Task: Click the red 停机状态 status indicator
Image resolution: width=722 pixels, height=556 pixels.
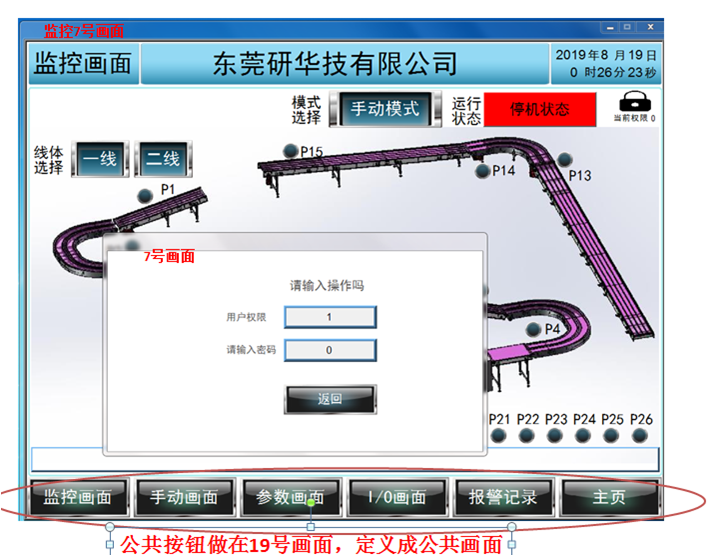Action: (540, 110)
